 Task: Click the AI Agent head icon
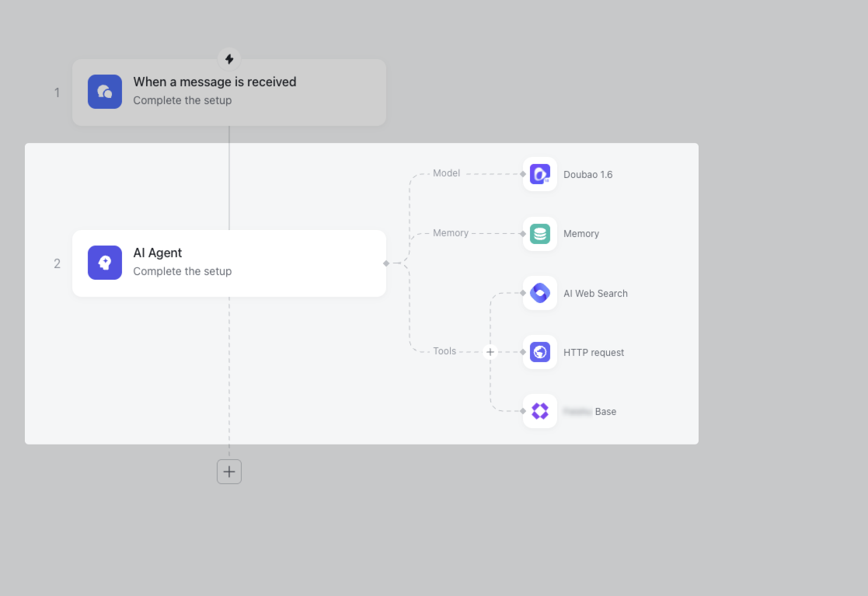(x=105, y=263)
